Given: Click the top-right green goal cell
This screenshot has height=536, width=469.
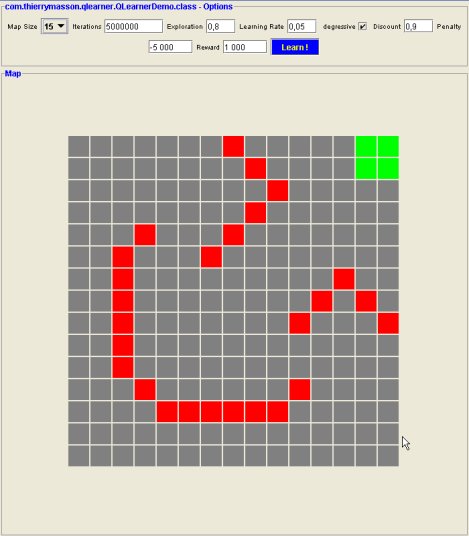Looking at the screenshot, I should click(x=388, y=146).
